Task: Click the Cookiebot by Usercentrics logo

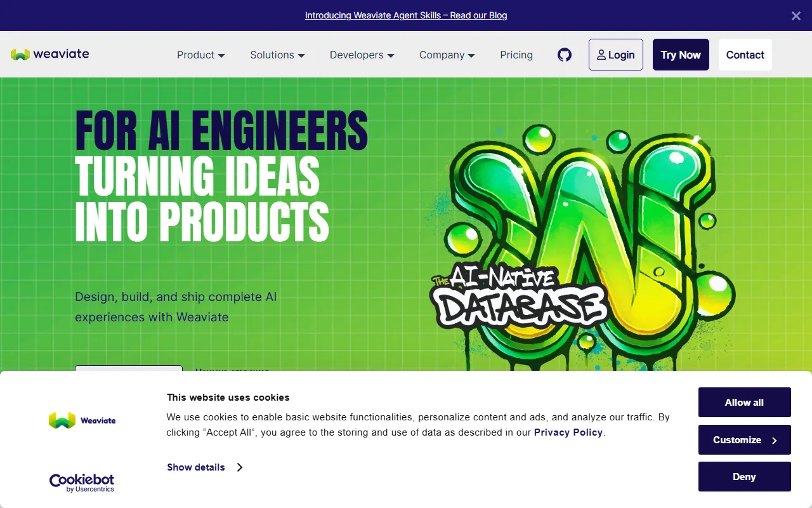Action: pos(82,483)
